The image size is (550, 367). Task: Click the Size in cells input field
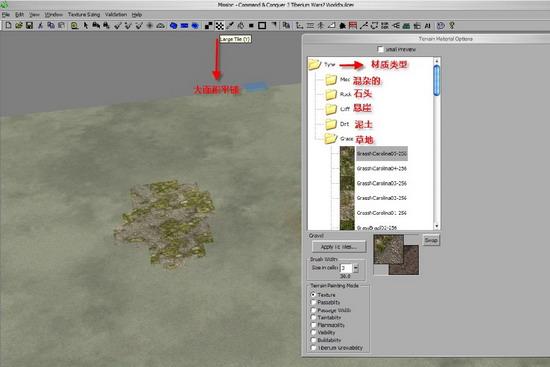[x=346, y=268]
